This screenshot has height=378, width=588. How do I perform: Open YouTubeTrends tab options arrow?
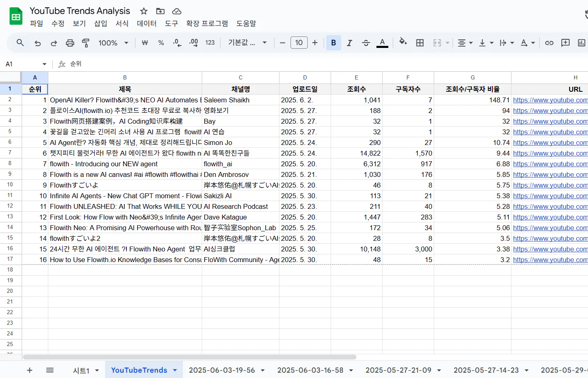click(175, 370)
